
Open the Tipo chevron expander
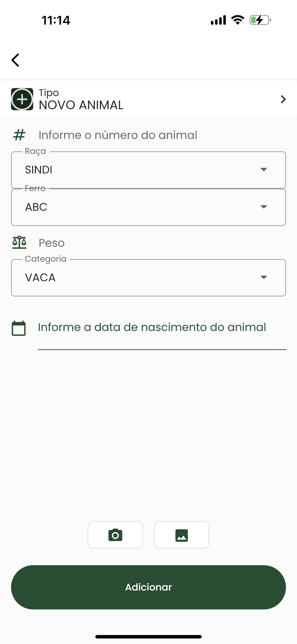[283, 99]
